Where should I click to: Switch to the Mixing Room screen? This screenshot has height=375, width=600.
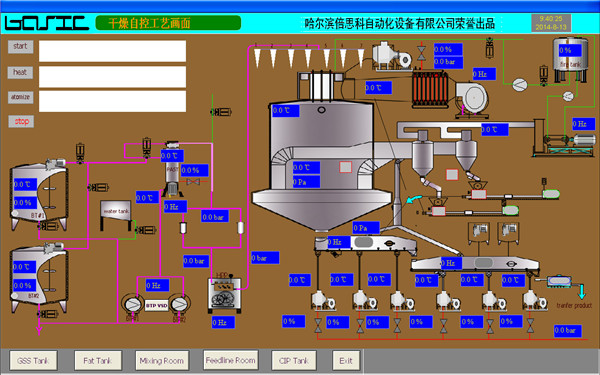162,360
